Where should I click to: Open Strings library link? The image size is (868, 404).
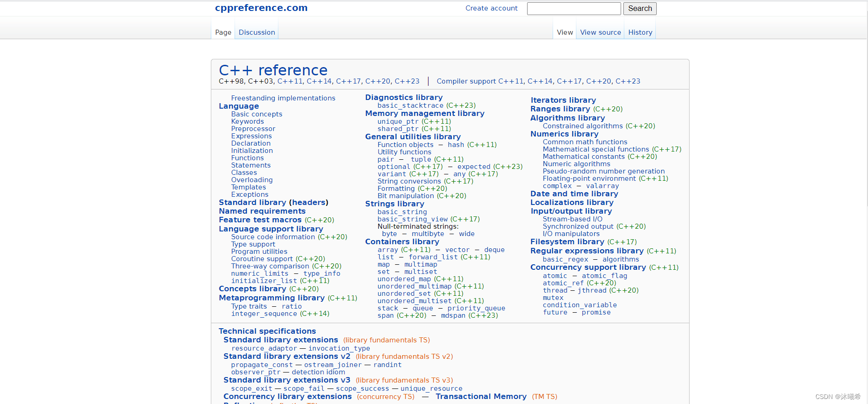(394, 204)
